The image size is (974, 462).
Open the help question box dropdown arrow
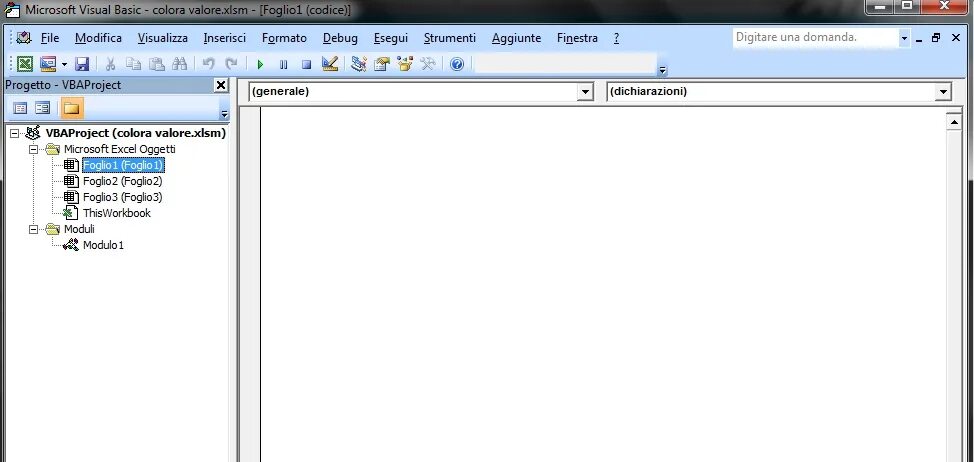coord(904,38)
